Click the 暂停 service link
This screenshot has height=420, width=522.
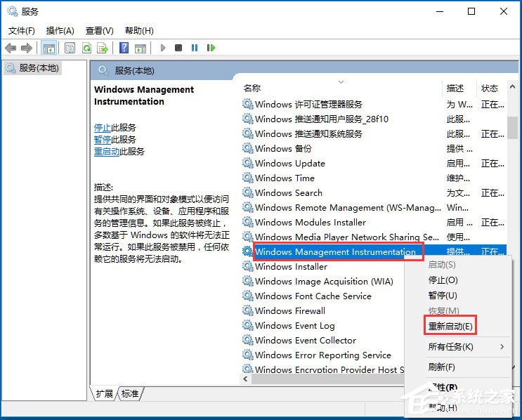102,140
